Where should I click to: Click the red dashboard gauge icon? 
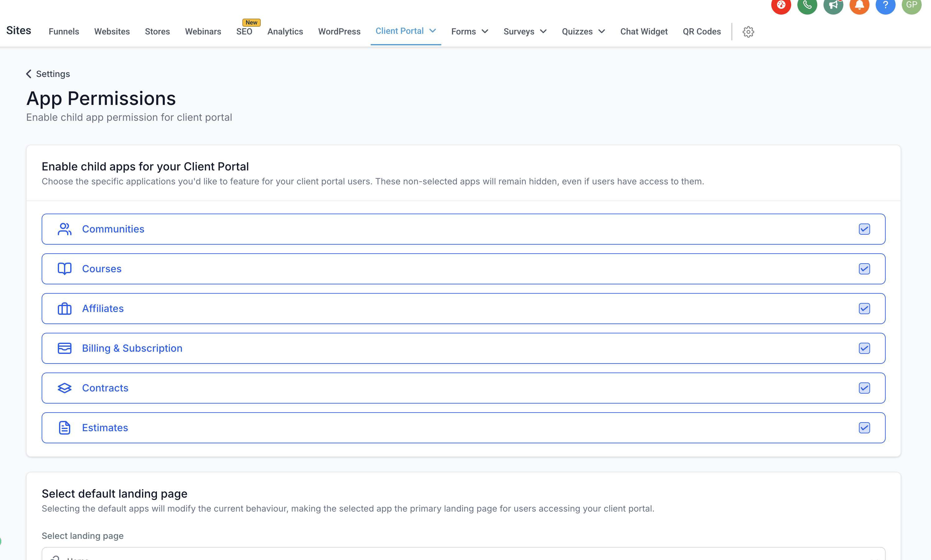click(781, 5)
